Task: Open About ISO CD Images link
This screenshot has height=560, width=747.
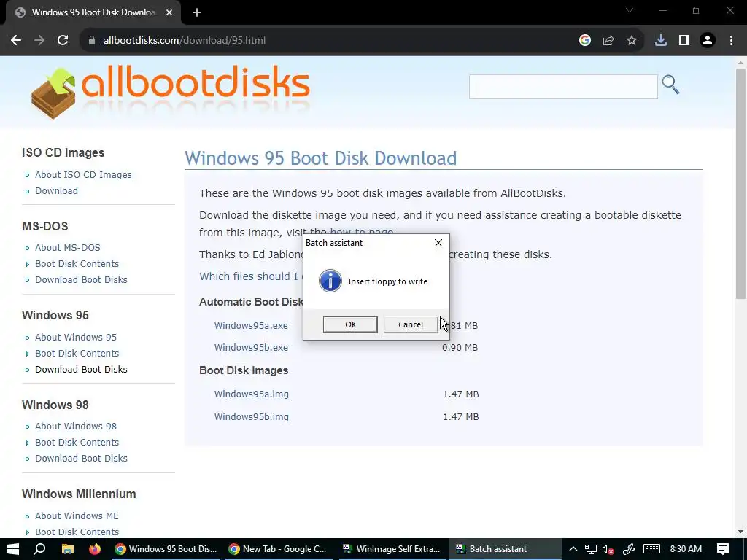Action: tap(83, 175)
